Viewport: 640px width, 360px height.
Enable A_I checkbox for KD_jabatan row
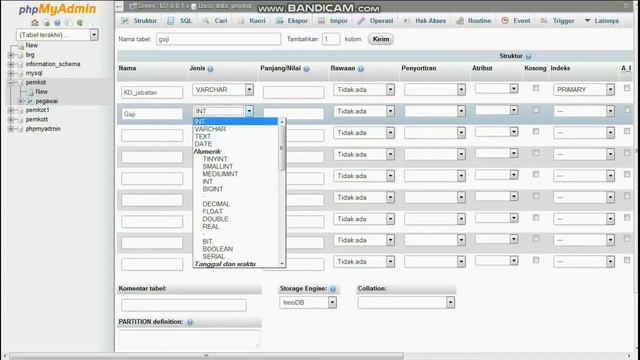point(627,88)
